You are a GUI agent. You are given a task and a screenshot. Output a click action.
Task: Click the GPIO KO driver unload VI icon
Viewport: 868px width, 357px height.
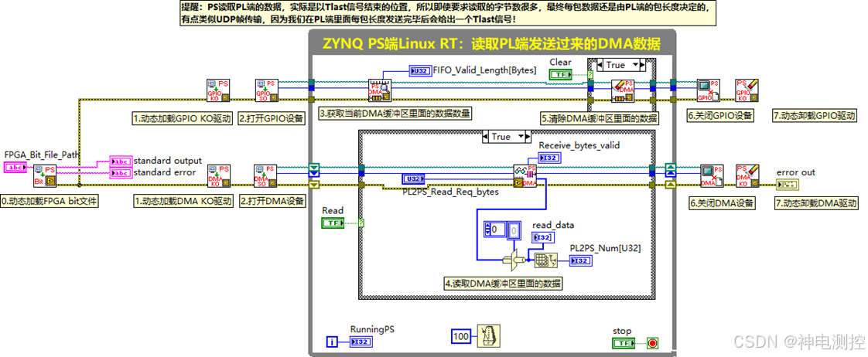(747, 90)
